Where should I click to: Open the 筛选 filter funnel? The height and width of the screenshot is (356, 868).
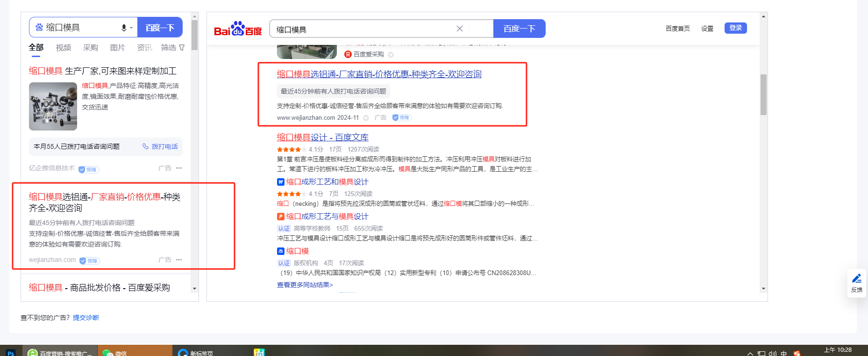click(173, 48)
